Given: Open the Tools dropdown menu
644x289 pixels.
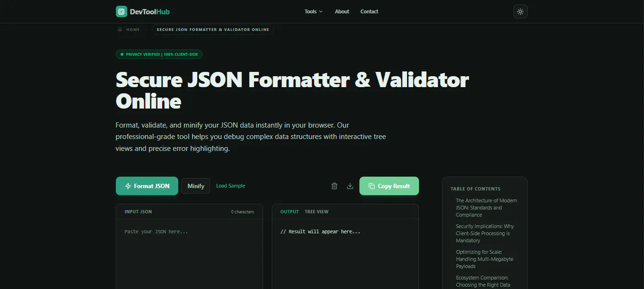Looking at the screenshot, I should [314, 11].
